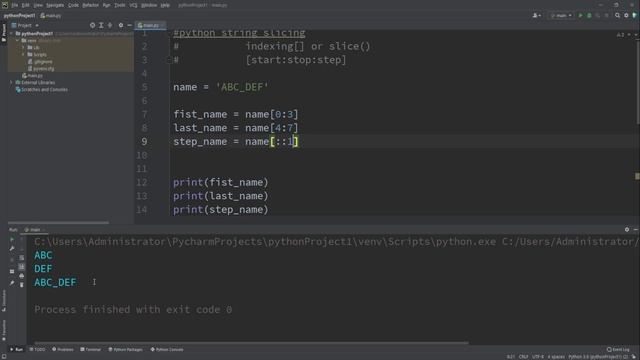Open IDE settings gear in top toolbar
The image size is (640, 360).
pyautogui.click(x=626, y=16)
